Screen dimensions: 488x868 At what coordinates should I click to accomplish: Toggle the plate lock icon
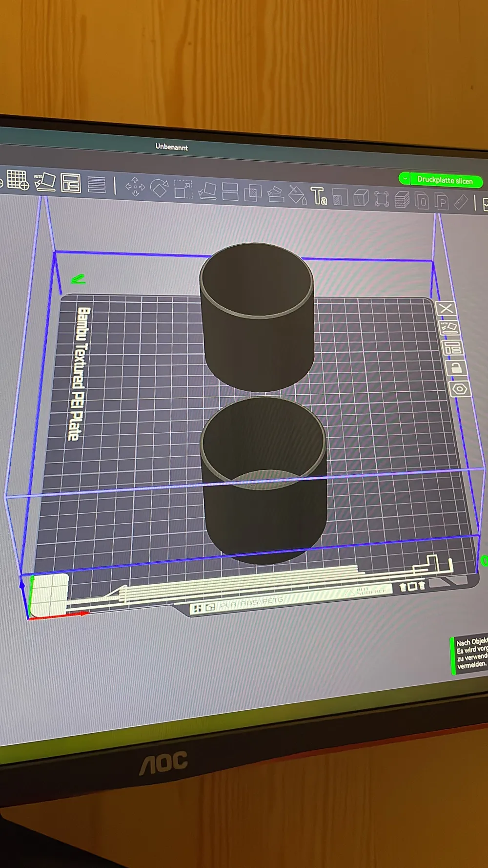click(x=455, y=368)
